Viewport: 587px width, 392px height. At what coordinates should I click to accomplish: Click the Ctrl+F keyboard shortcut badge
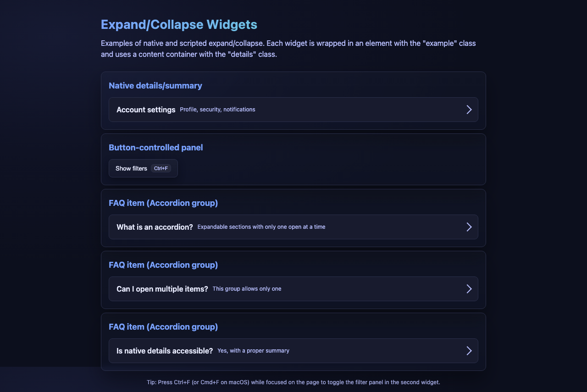point(161,168)
